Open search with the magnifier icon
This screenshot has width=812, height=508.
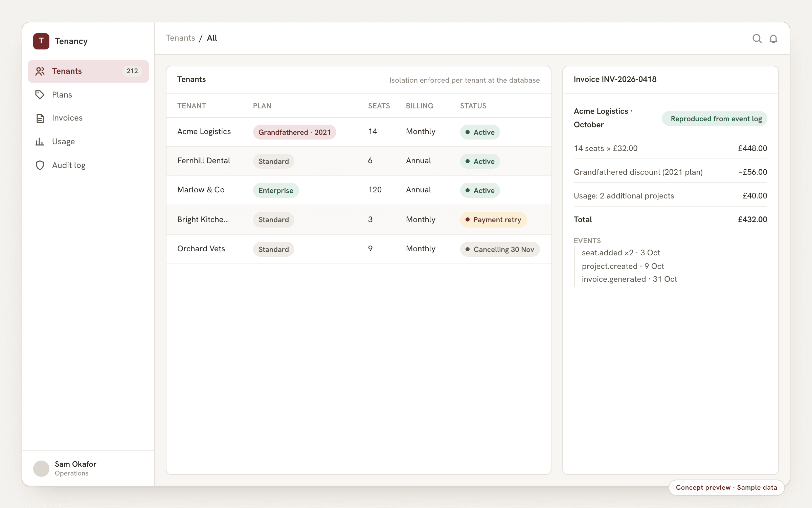757,39
